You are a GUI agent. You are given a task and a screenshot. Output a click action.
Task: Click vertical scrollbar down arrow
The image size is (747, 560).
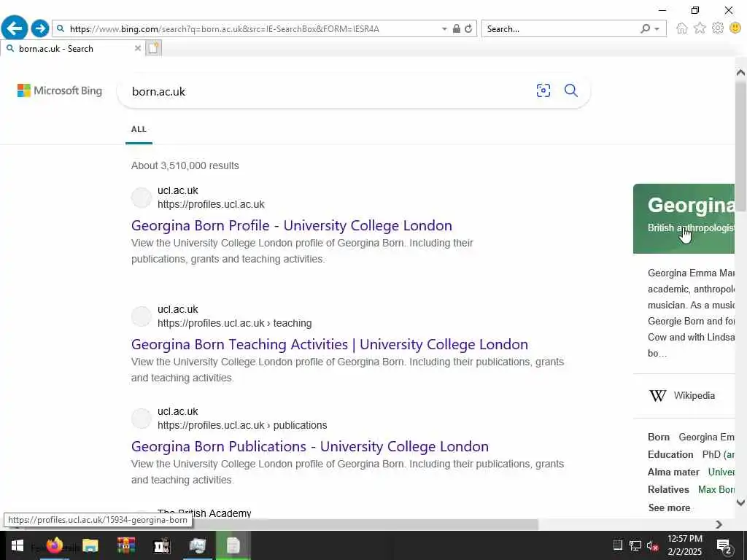coord(740,502)
